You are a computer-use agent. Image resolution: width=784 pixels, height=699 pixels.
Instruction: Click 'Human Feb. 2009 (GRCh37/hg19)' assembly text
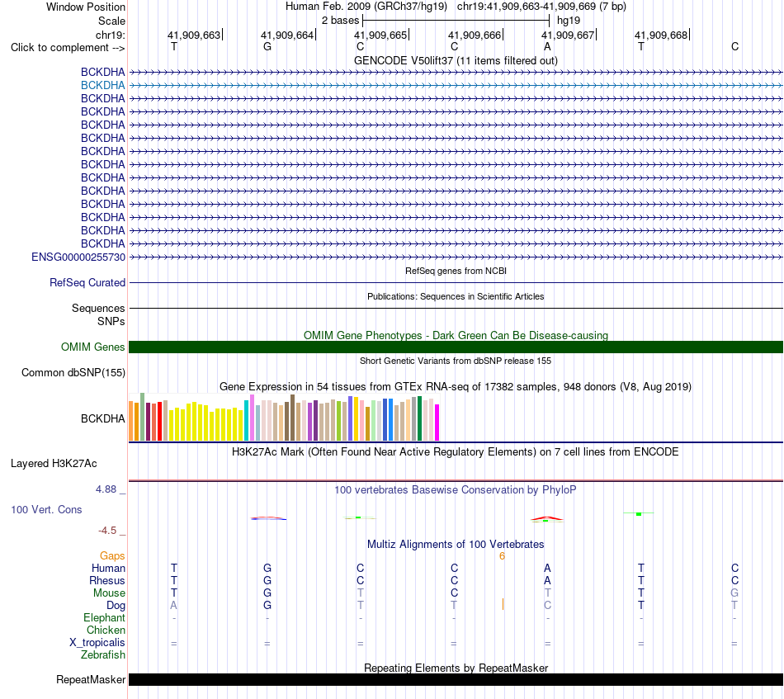366,7
